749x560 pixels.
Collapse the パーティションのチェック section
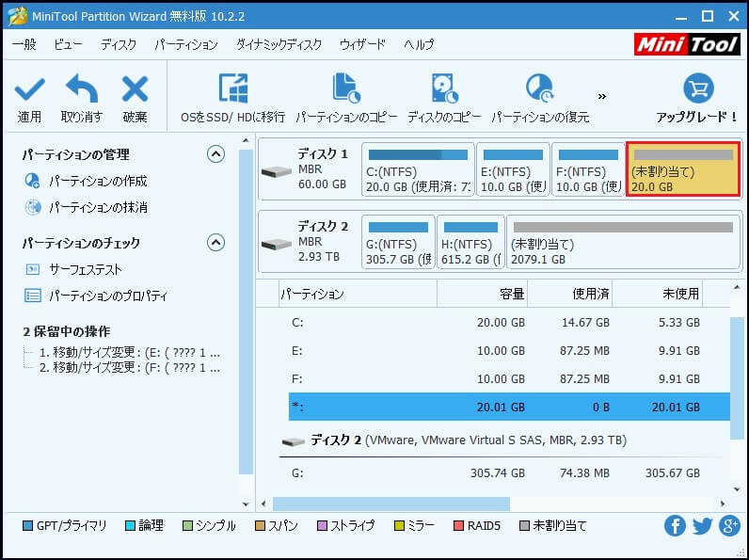[215, 243]
